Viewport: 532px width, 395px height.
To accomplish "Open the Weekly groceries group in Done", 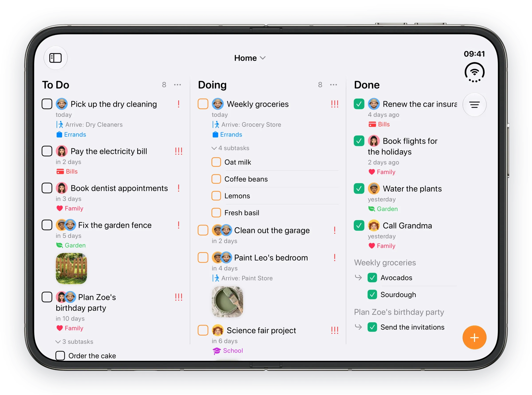I will coord(385,263).
